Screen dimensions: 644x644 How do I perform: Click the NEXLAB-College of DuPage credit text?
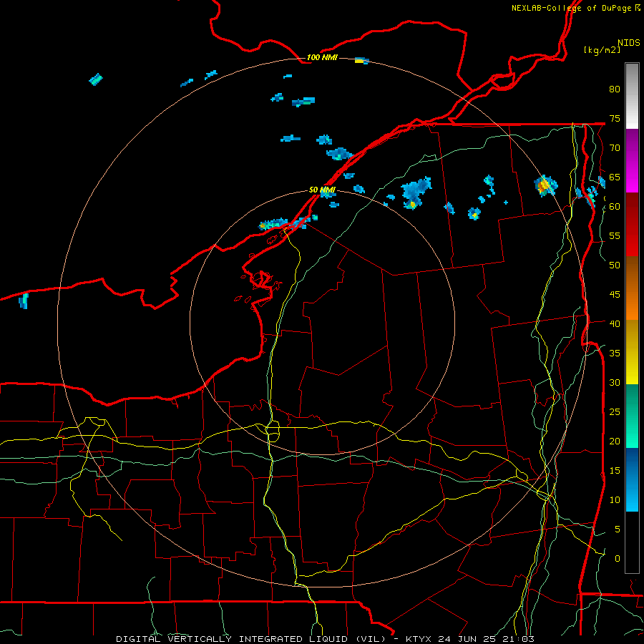point(576,8)
